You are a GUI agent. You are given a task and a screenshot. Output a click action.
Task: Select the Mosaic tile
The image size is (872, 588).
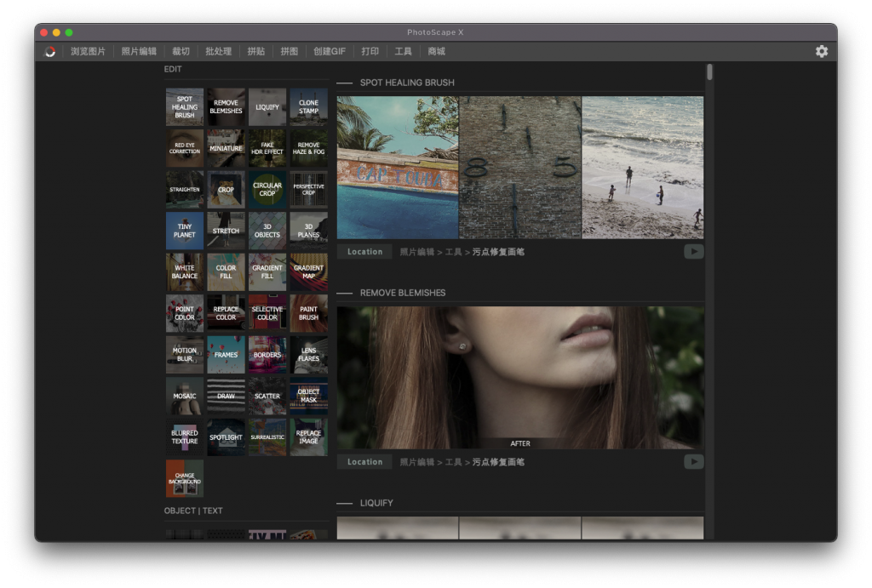[185, 397]
